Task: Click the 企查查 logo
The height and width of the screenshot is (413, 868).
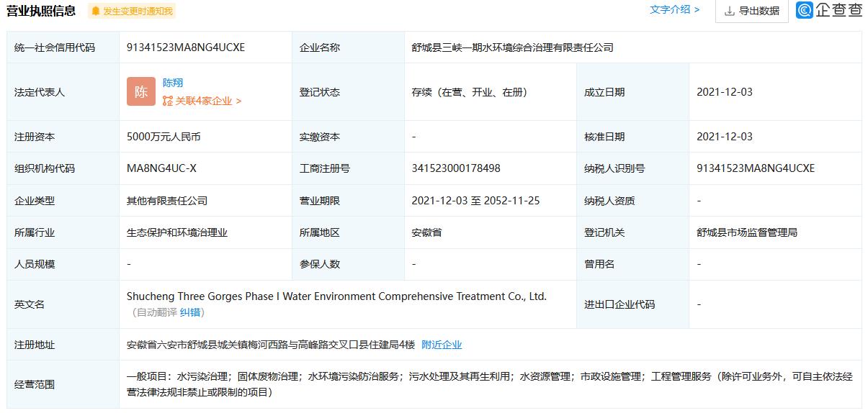Action: click(x=828, y=10)
